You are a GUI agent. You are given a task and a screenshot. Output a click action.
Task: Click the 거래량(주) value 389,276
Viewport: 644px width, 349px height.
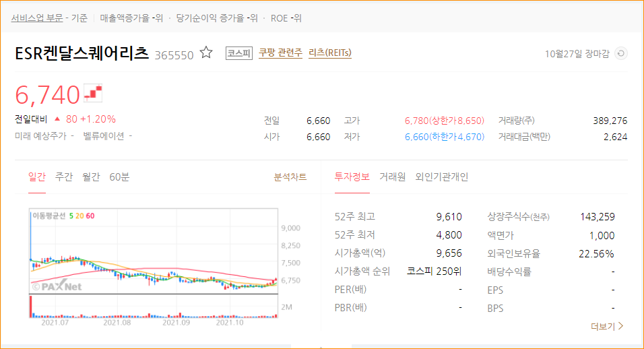pos(610,121)
